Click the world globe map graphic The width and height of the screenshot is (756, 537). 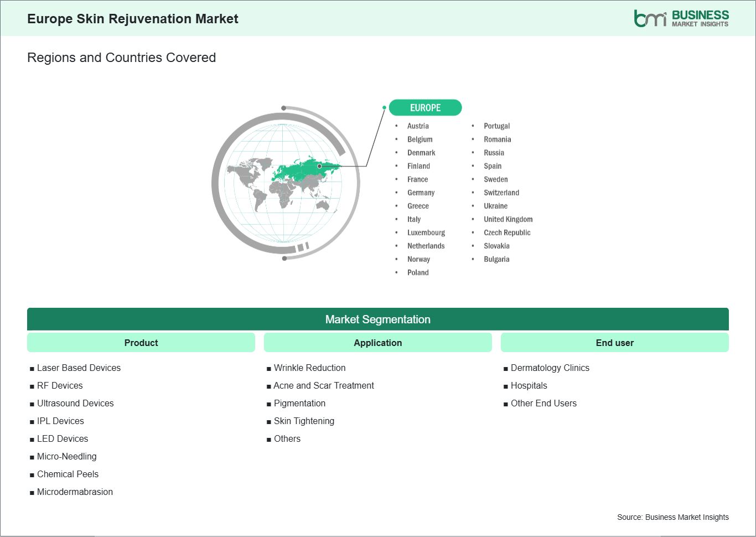286,183
